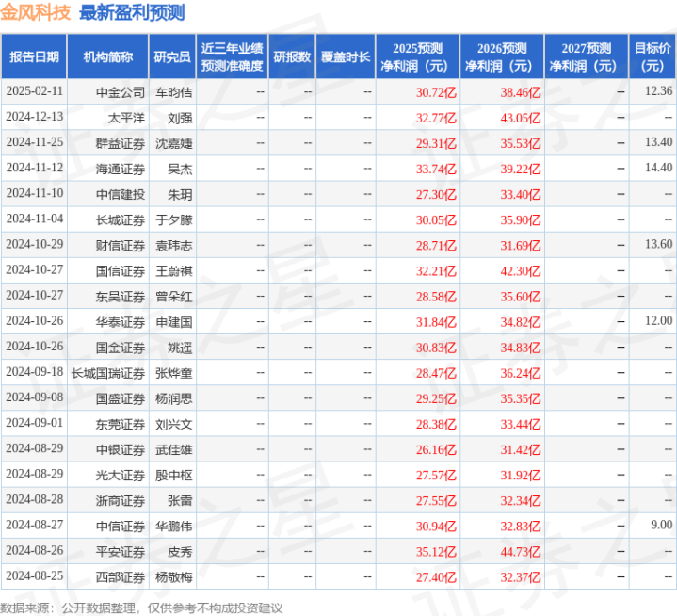Screen dimensions: 677x616
Task: Click institution 国信证券
Action: [x=121, y=271]
